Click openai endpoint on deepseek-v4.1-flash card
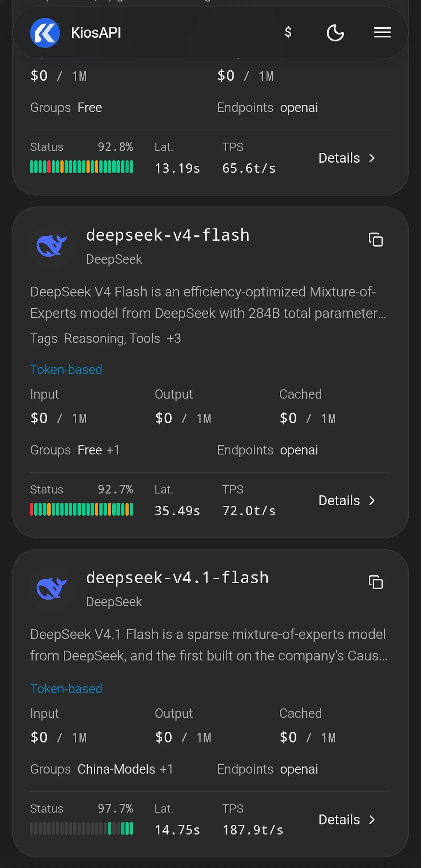This screenshot has height=868, width=421. click(x=299, y=769)
